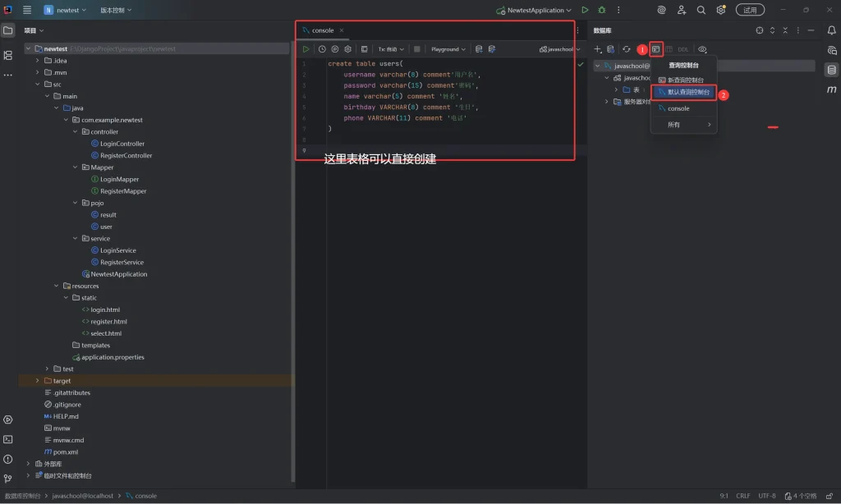Open query history clock icon
The height and width of the screenshot is (504, 841).
[321, 49]
